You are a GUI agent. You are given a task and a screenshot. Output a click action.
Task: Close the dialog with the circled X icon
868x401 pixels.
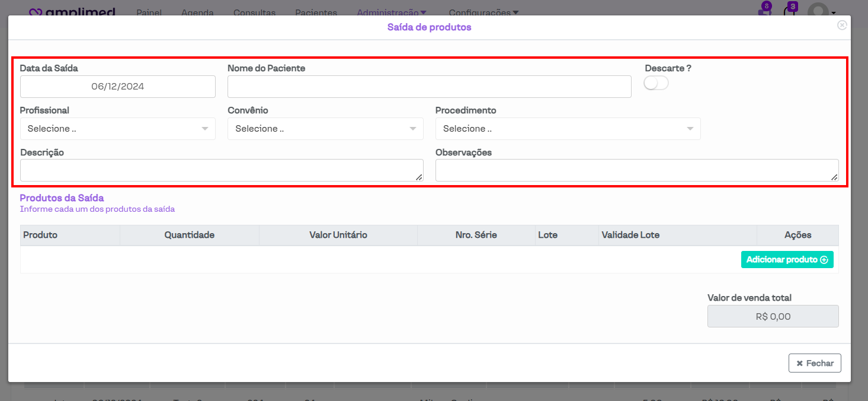[841, 25]
